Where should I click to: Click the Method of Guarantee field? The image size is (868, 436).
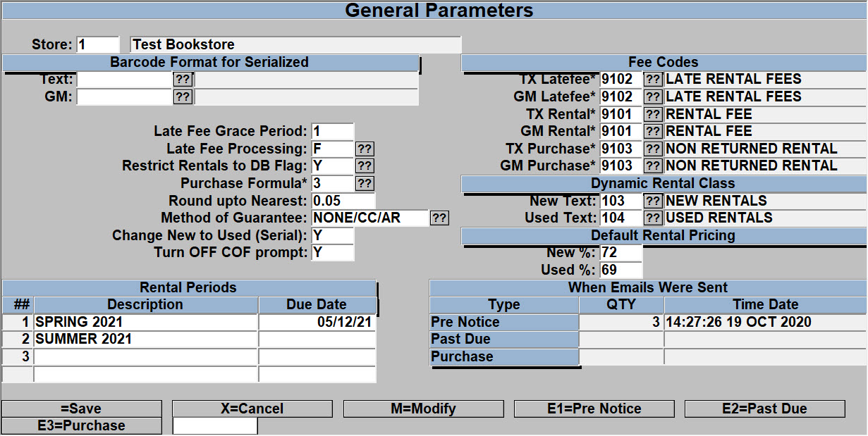tap(370, 218)
